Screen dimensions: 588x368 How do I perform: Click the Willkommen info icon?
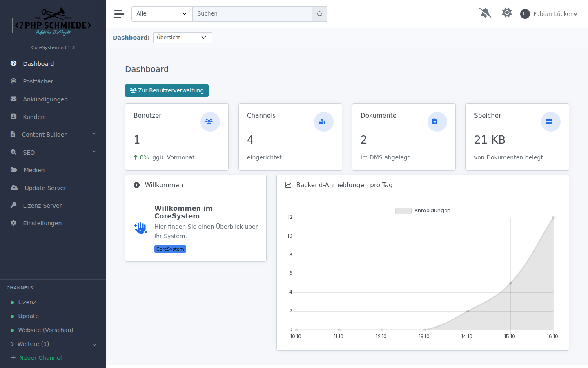coord(137,185)
